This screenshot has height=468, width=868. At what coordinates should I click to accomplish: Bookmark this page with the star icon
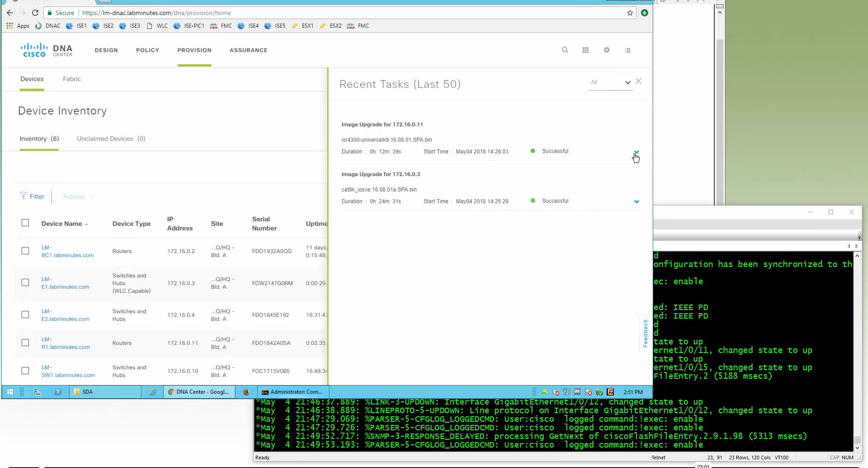click(630, 13)
